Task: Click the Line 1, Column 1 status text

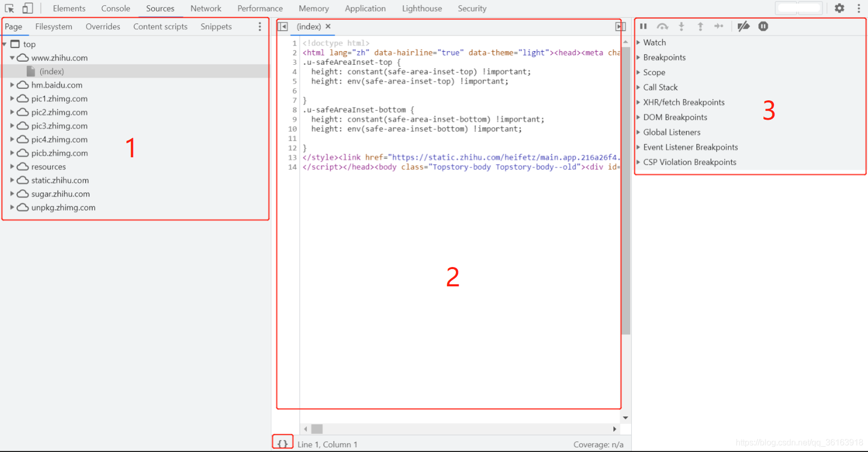Action: click(x=327, y=445)
